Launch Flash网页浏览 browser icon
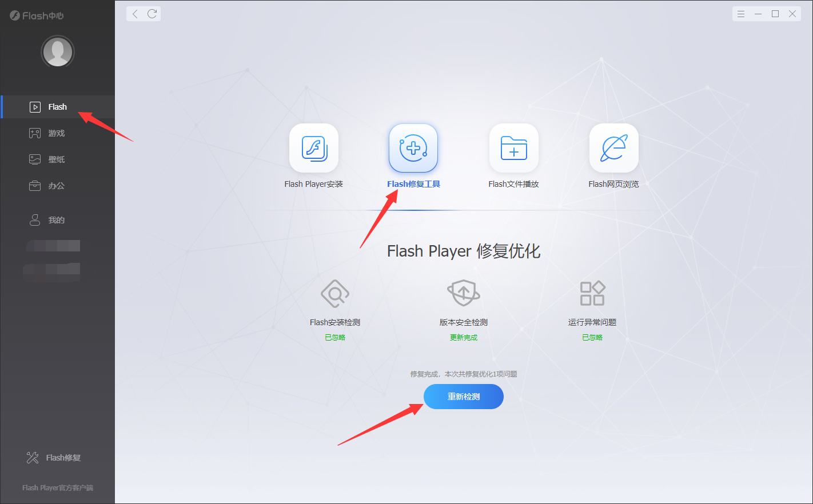 [614, 148]
